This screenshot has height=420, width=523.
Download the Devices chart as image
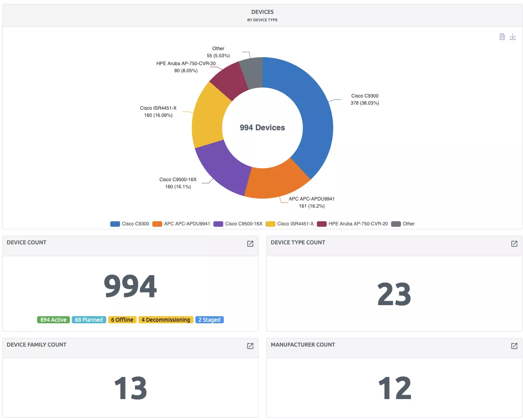click(512, 37)
